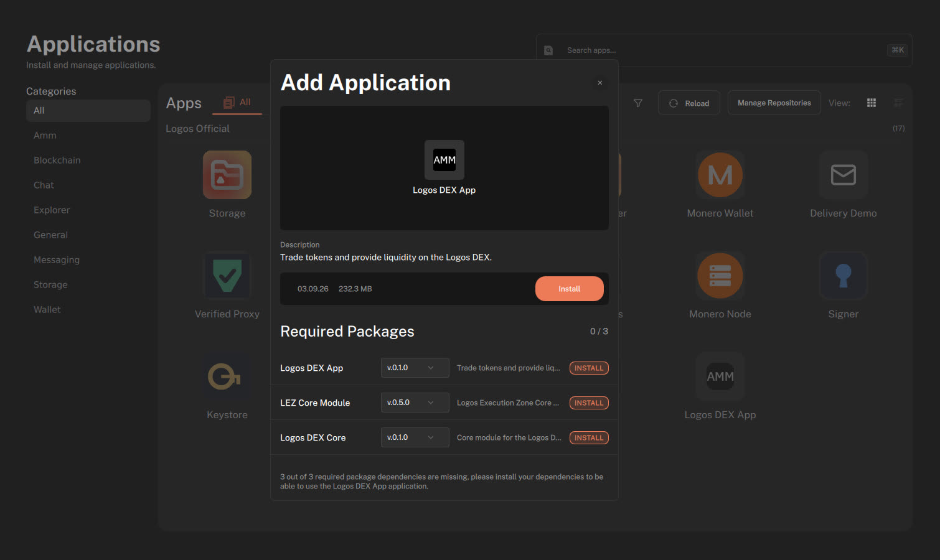Image resolution: width=940 pixels, height=560 pixels.
Task: Select the General category
Action: coord(88,235)
